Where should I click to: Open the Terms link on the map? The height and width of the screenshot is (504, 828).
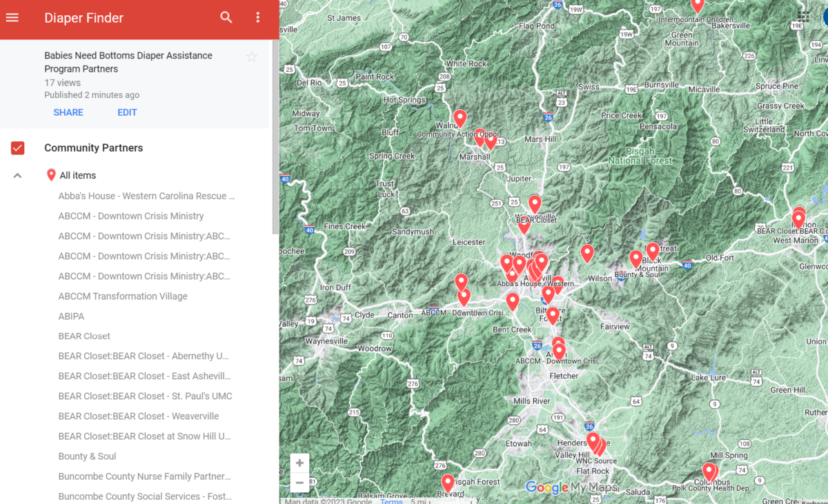coord(391,501)
